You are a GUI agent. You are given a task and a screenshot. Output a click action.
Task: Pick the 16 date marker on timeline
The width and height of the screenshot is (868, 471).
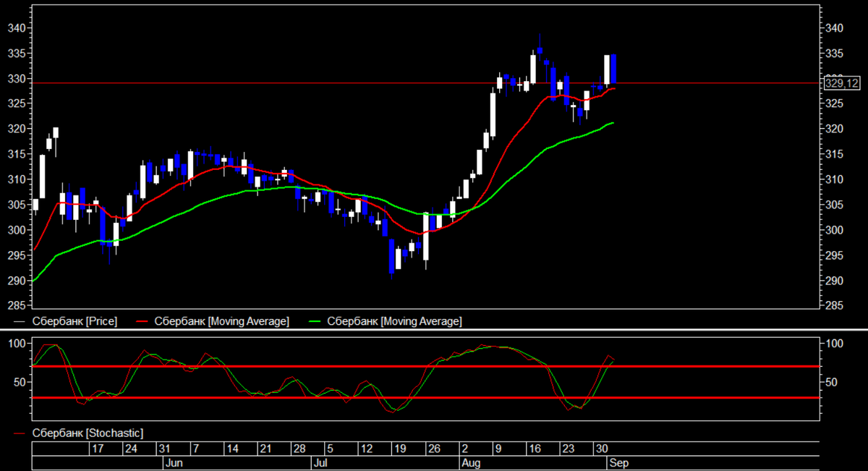click(x=534, y=449)
